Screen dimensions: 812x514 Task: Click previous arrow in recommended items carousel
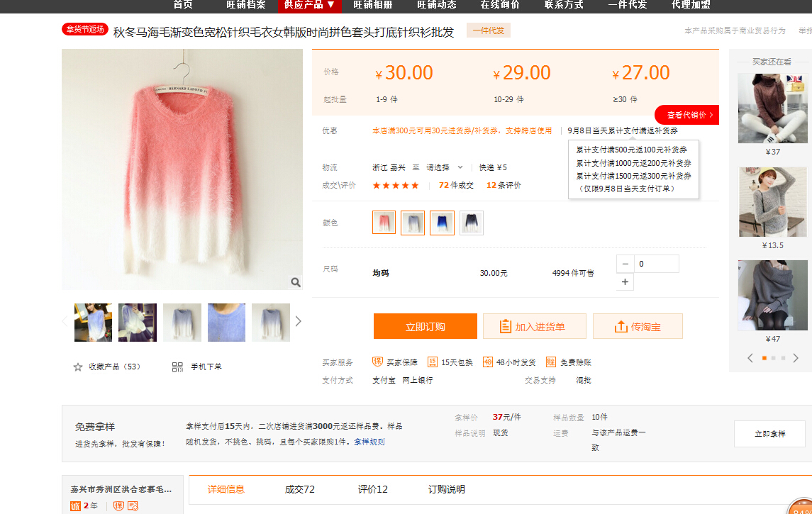pos(750,358)
